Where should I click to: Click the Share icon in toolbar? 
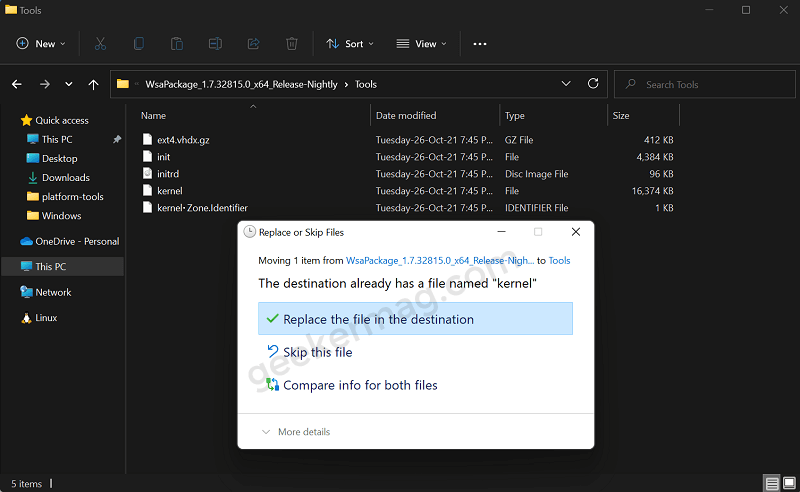pos(254,44)
